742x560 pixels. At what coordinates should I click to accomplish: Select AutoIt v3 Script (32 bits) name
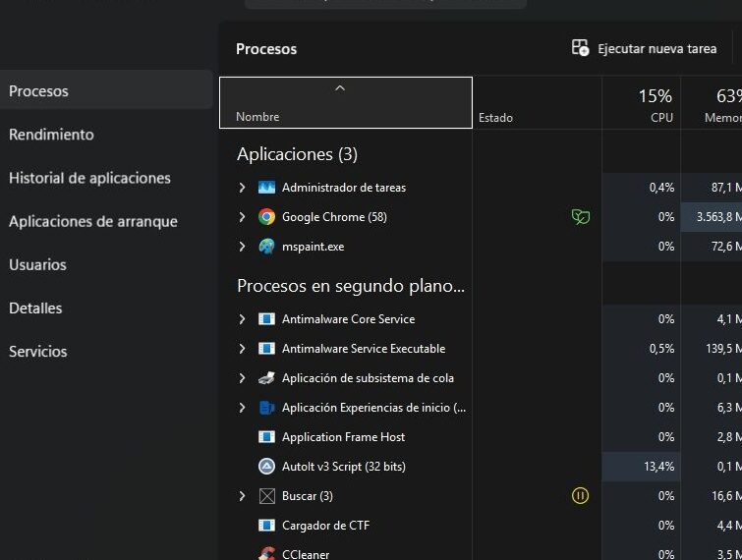(x=344, y=467)
